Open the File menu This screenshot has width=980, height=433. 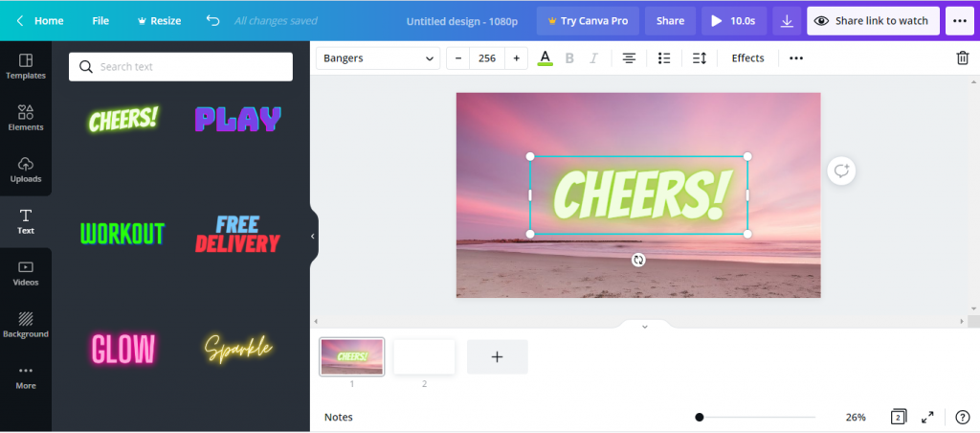100,21
